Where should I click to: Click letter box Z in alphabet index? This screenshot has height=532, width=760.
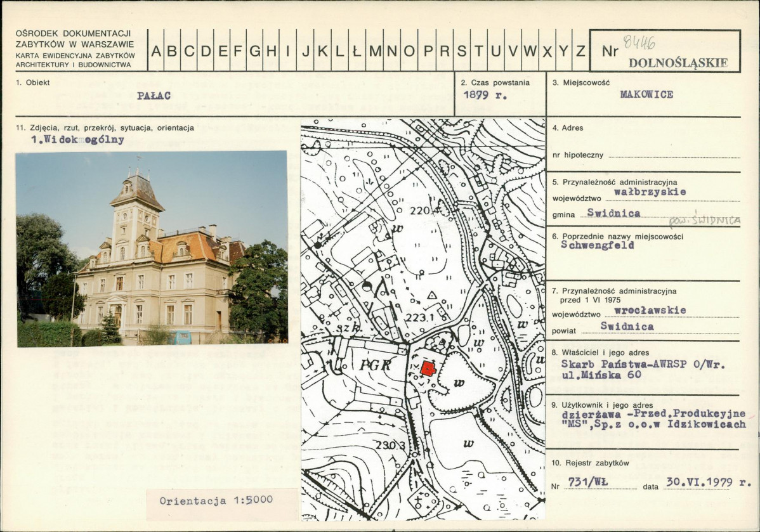point(580,50)
